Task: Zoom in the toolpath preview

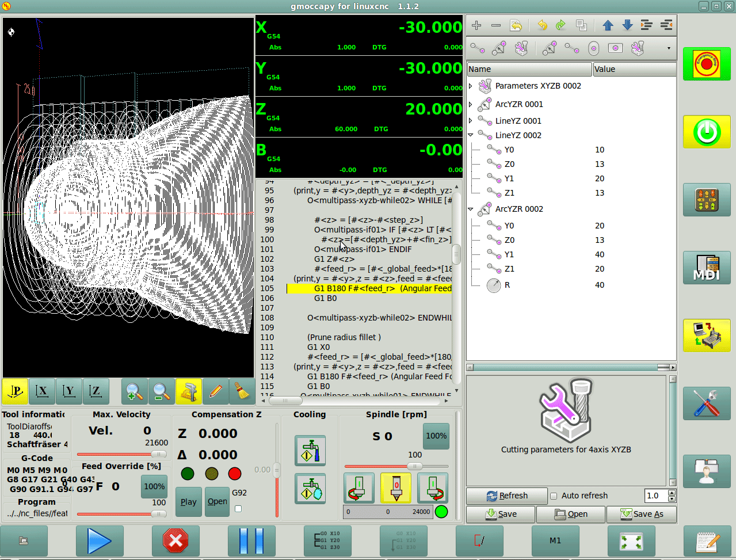Action: click(x=135, y=391)
